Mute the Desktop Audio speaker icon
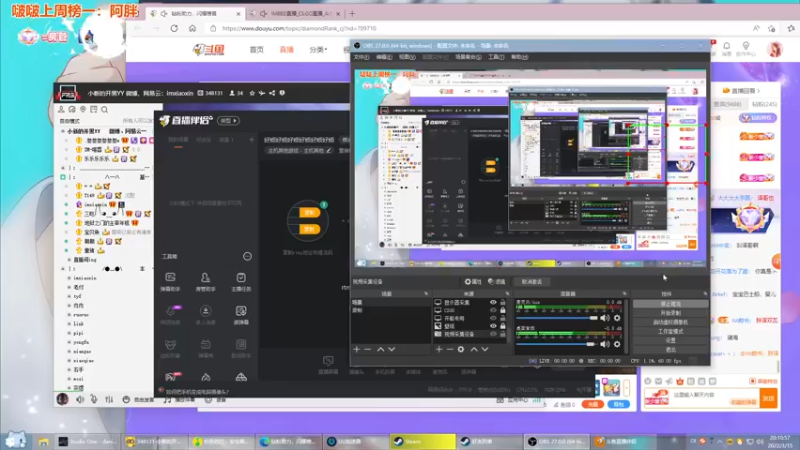 pos(605,344)
